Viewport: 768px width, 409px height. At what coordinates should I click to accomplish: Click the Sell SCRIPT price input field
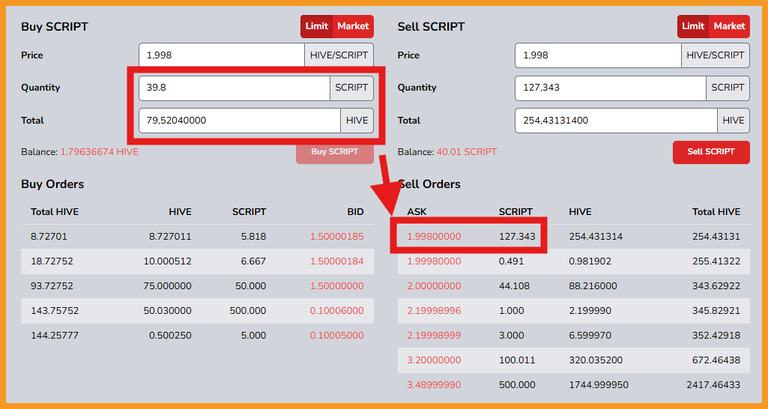click(x=598, y=55)
